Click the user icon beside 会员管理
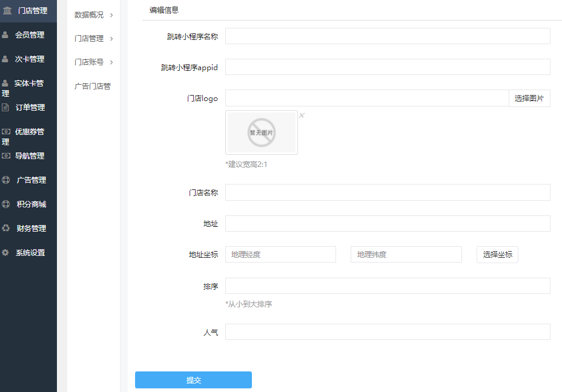The width and height of the screenshot is (562, 392). [x=5, y=34]
